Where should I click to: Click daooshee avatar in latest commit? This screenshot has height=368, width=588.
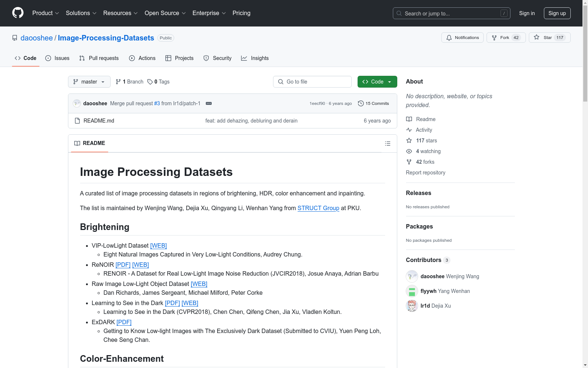pos(77,103)
